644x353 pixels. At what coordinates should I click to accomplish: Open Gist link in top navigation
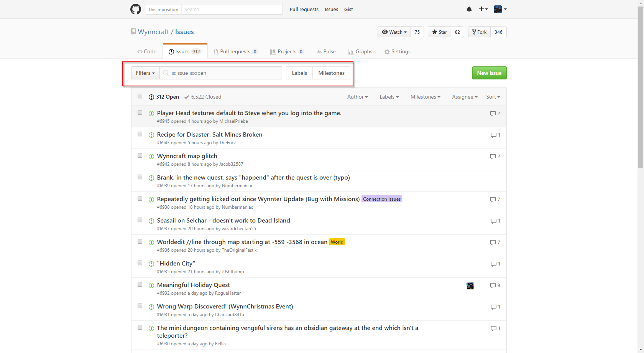click(348, 9)
